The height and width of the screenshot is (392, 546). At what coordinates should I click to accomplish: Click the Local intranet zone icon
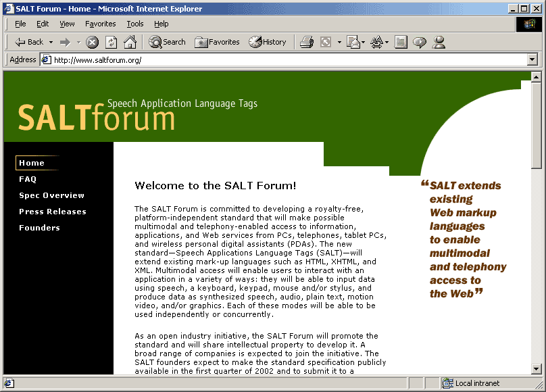[x=447, y=383]
